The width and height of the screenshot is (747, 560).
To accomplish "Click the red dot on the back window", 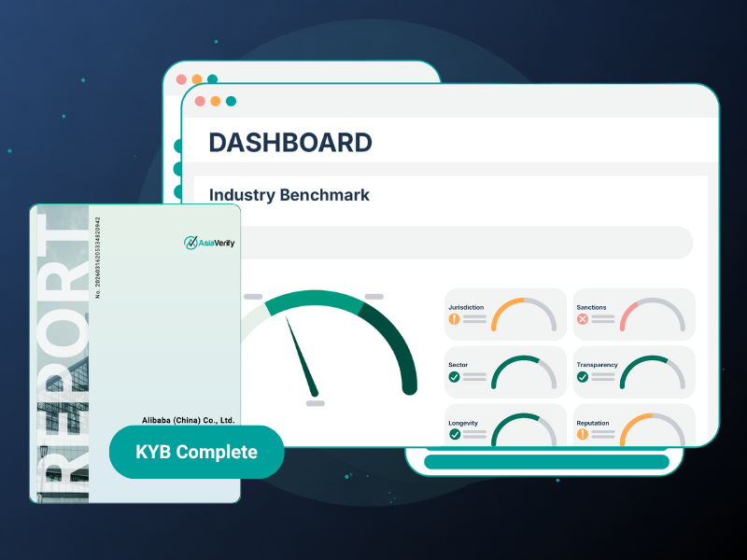I will 181,79.
